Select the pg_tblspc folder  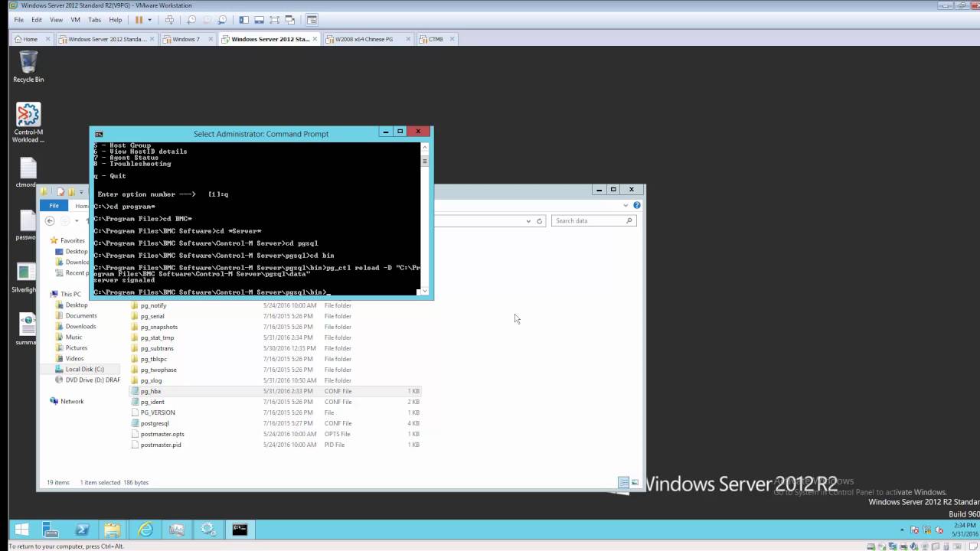[x=276, y=359]
